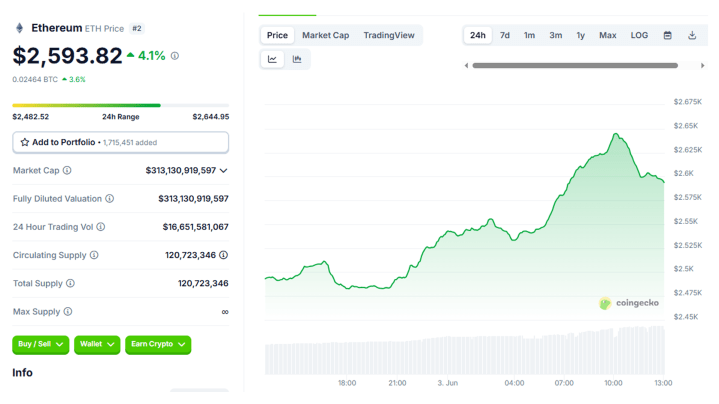
Task: Show Circulating Supply label info icon
Action: pos(94,255)
